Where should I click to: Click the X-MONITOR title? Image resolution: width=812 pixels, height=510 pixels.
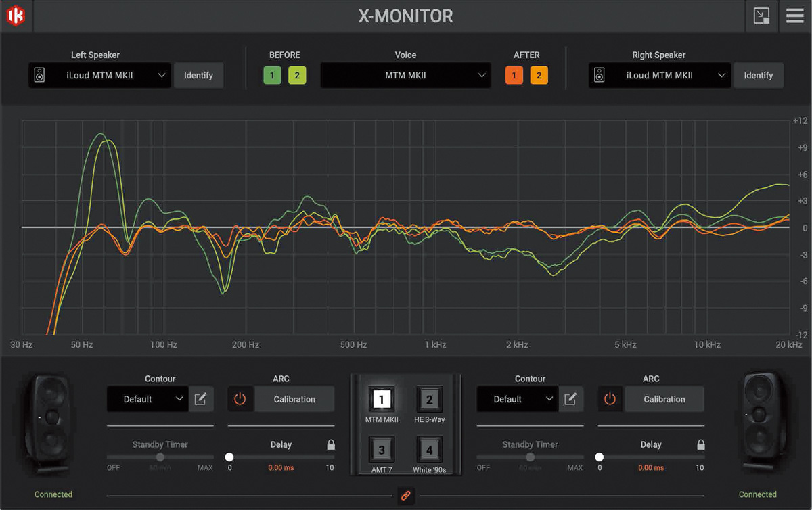(406, 16)
